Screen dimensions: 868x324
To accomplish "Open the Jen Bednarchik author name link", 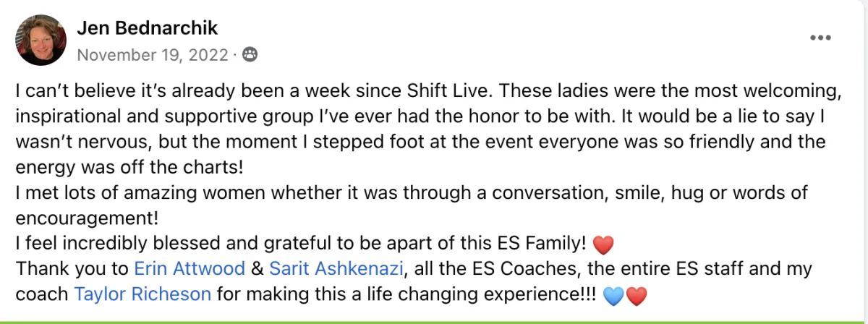I will [147, 29].
